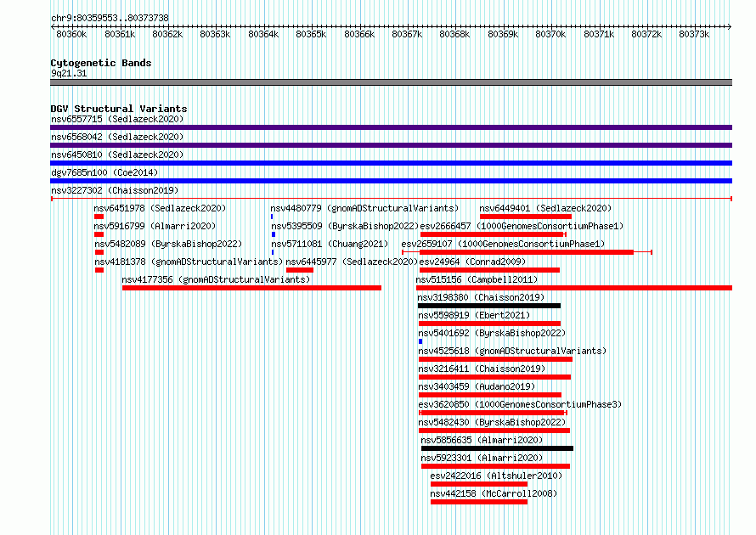Click the red bar under esv2422016
The height and width of the screenshot is (535, 756).
tap(479, 484)
